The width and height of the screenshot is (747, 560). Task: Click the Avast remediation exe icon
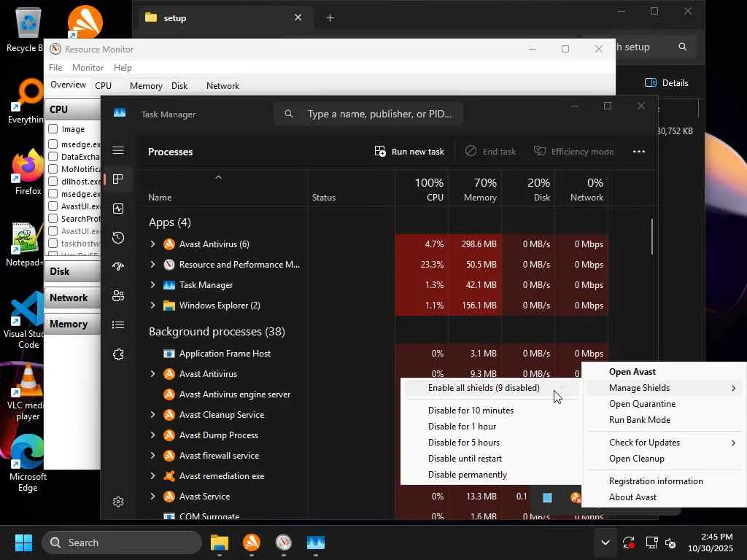[169, 476]
